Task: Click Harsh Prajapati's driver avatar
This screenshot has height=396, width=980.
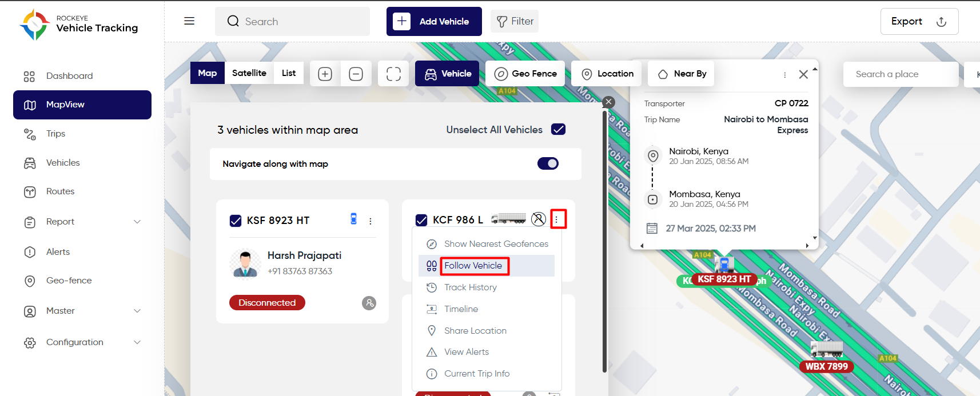Action: (245, 263)
